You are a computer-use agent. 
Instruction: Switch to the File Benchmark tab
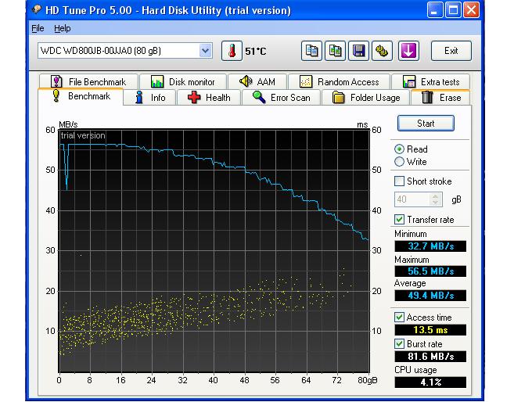[x=88, y=82]
